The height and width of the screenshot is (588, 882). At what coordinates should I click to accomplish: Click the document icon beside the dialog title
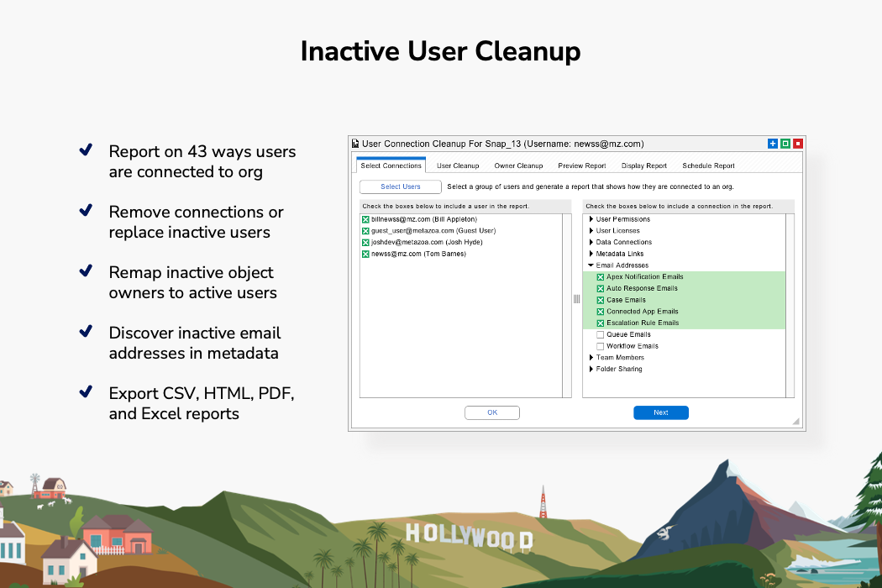(x=355, y=144)
